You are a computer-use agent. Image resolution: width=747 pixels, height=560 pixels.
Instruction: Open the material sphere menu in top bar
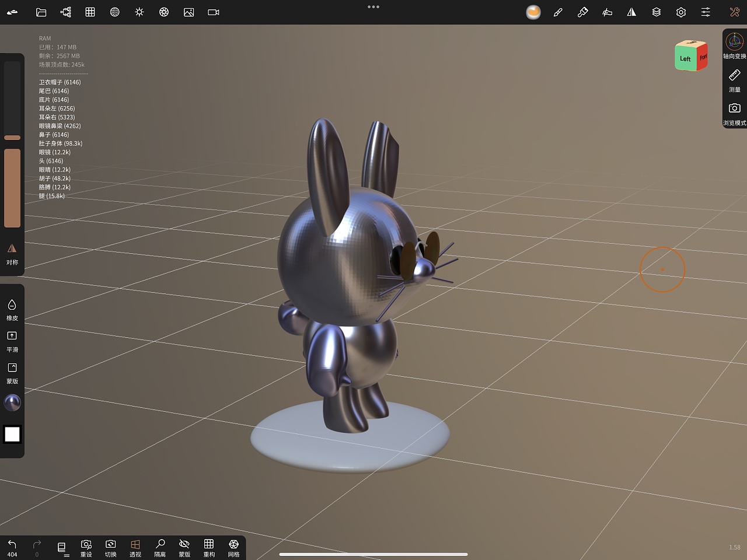115,12
